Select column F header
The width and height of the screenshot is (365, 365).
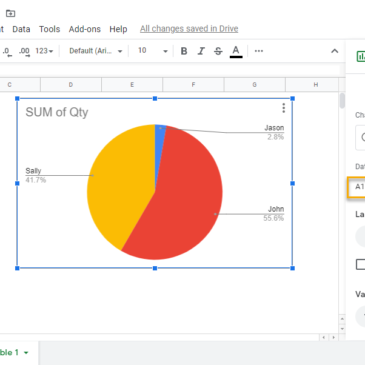193,85
